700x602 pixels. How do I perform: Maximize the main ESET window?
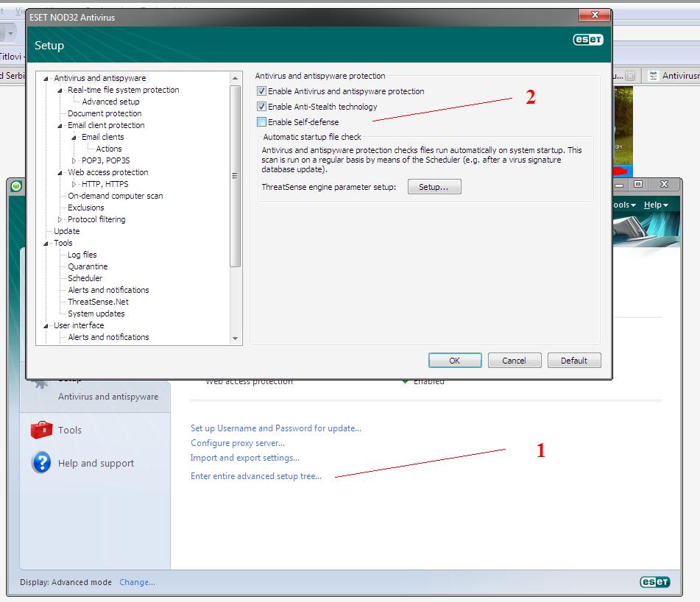point(638,184)
